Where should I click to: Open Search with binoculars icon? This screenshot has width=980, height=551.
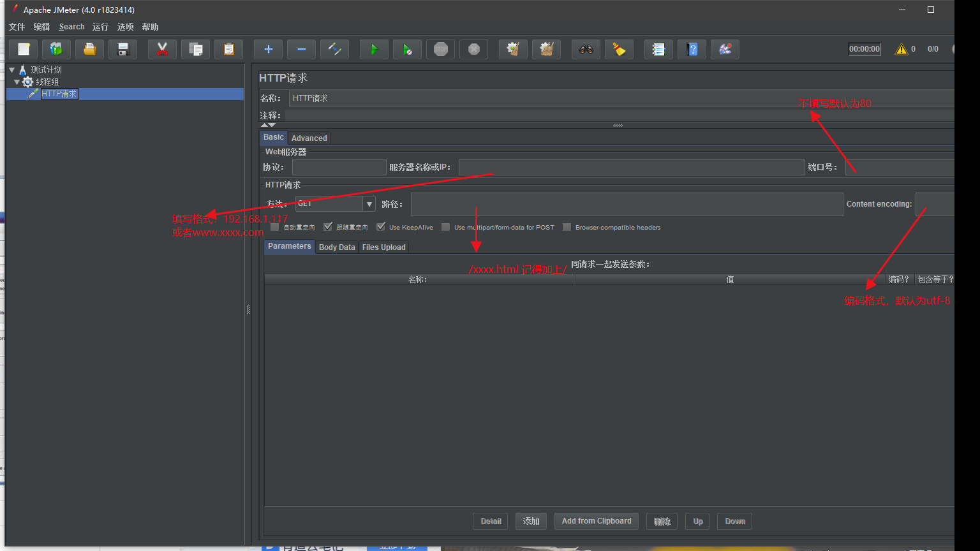586,49
